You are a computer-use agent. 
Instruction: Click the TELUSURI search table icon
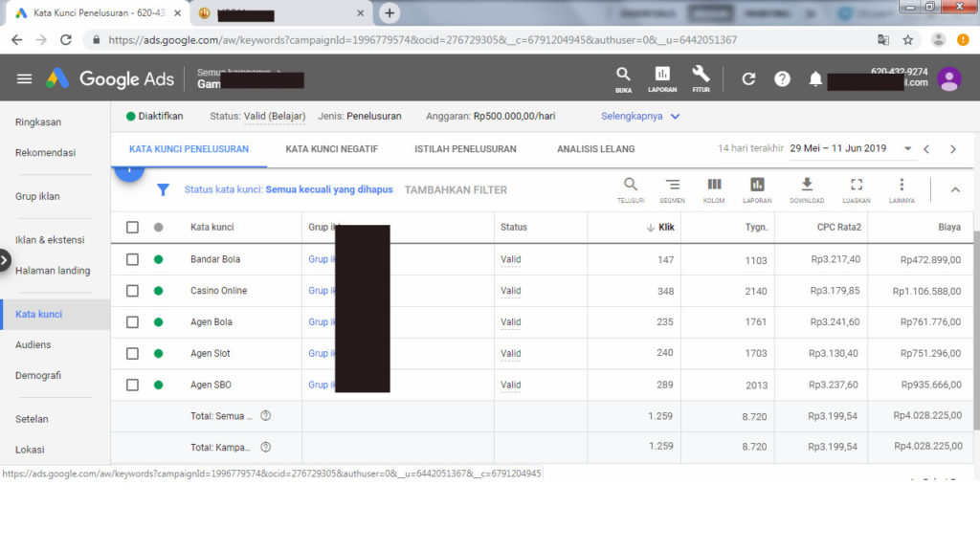[630, 190]
